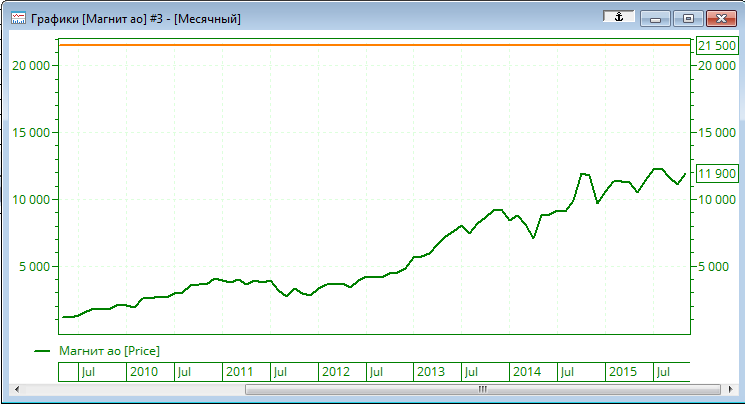The height and width of the screenshot is (404, 745).
Task: Click the chart window icon in title bar
Action: pos(17,18)
